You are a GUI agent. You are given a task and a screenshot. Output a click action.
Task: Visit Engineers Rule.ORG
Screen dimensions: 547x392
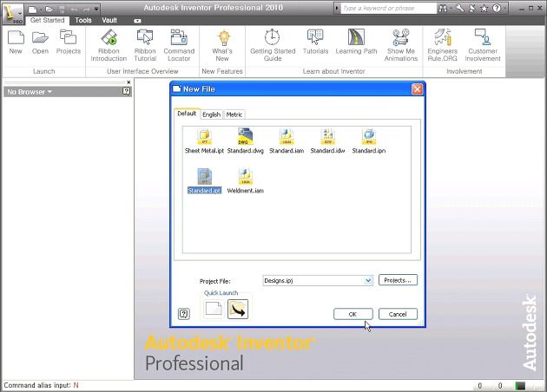(442, 46)
